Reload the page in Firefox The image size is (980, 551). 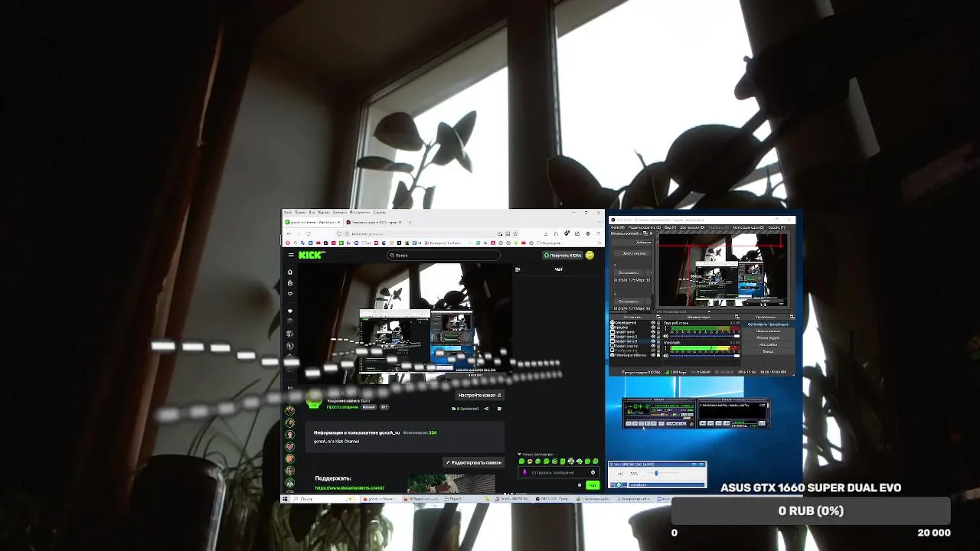(x=309, y=233)
